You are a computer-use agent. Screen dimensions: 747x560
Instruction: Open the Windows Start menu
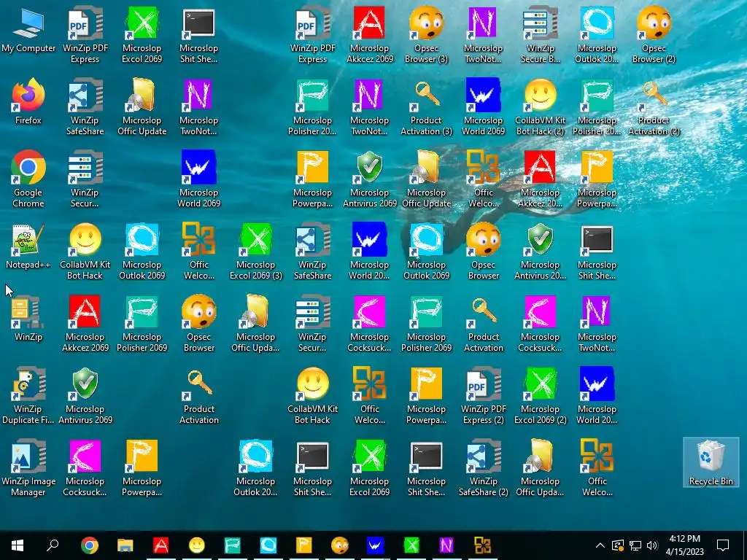click(x=18, y=545)
